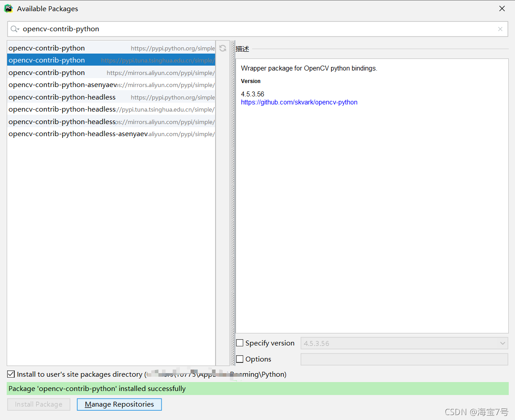Click the 描述 description panel heading

(x=242, y=49)
